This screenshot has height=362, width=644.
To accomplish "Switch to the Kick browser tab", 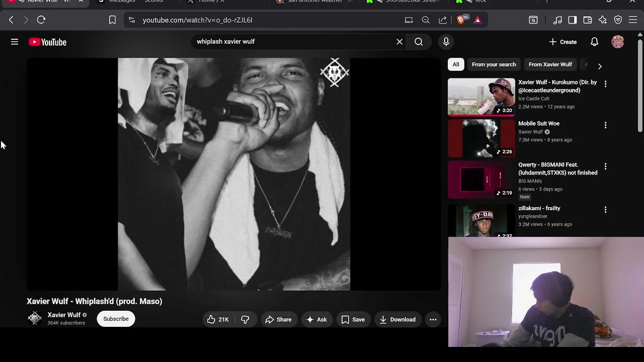I will click(481, 2).
